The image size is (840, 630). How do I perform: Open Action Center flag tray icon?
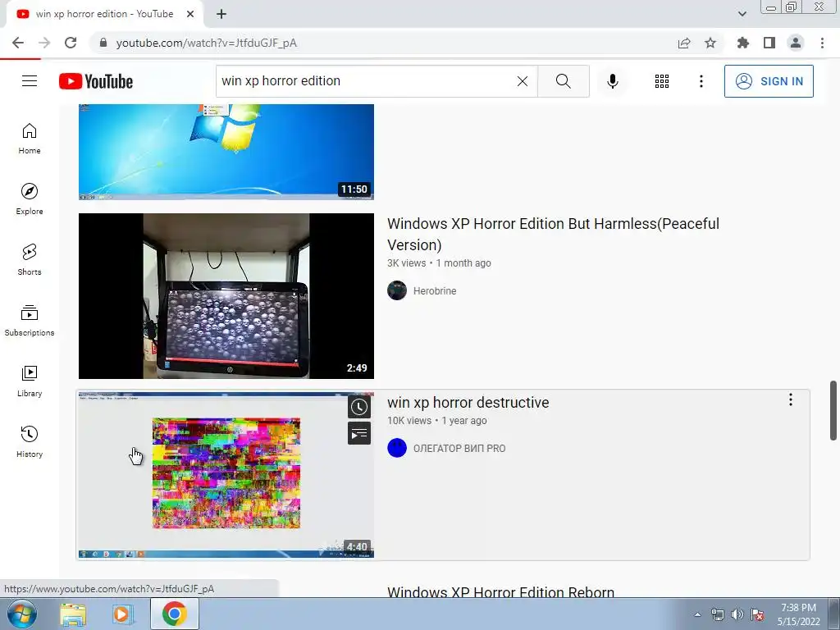pyautogui.click(x=757, y=614)
